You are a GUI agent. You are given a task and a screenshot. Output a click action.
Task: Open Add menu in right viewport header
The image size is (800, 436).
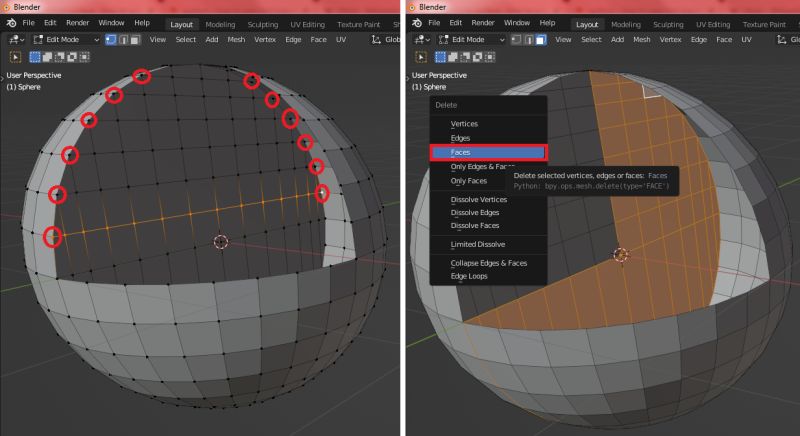tap(617, 39)
